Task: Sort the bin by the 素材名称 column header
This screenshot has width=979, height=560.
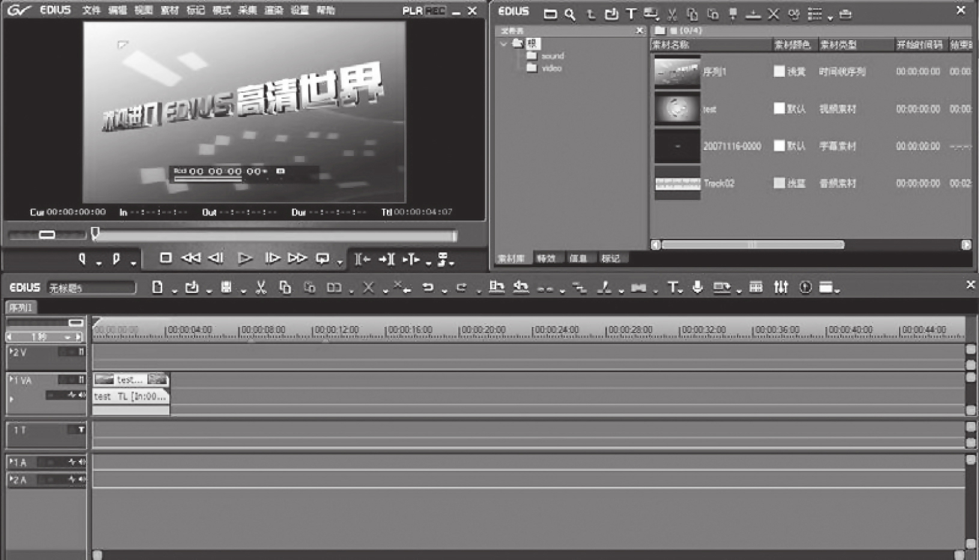Action: point(711,44)
